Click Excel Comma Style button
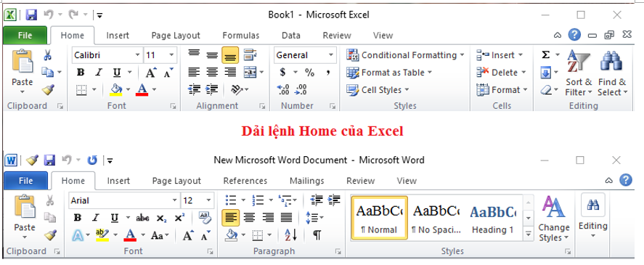Screen dimensions: 644x265 click(x=328, y=73)
